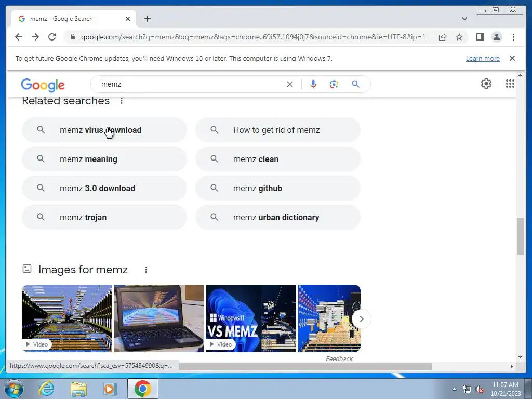This screenshot has width=532, height=399.
Task: Open the Images for memz heading
Action: tap(83, 270)
